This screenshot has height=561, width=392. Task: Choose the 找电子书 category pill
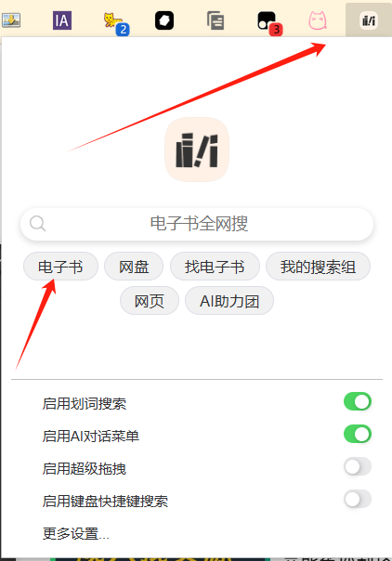[215, 267]
